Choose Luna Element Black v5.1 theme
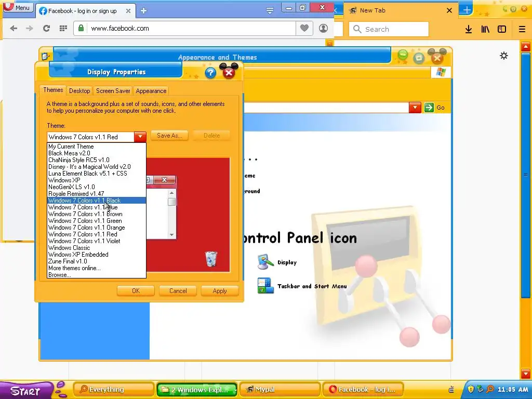This screenshot has height=399, width=532. (96, 174)
